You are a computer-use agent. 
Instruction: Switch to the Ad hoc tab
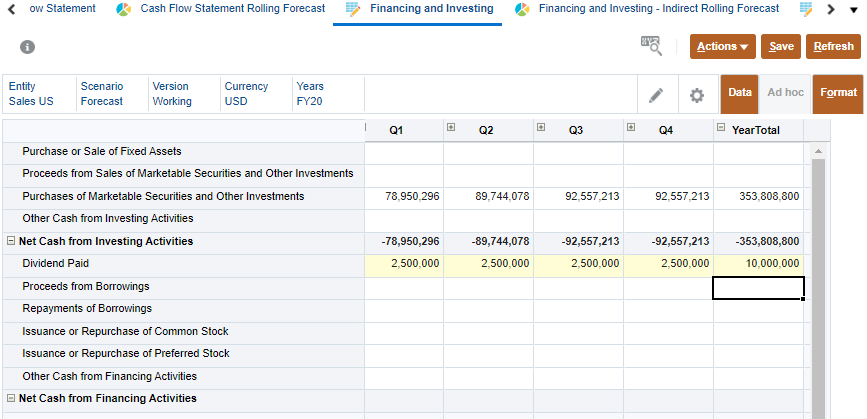click(785, 93)
